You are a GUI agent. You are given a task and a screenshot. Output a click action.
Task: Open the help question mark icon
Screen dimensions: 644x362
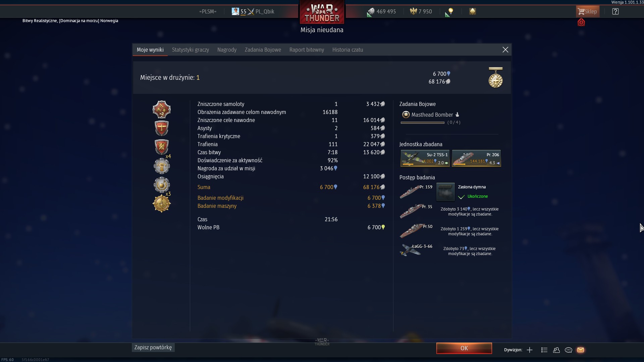point(615,11)
